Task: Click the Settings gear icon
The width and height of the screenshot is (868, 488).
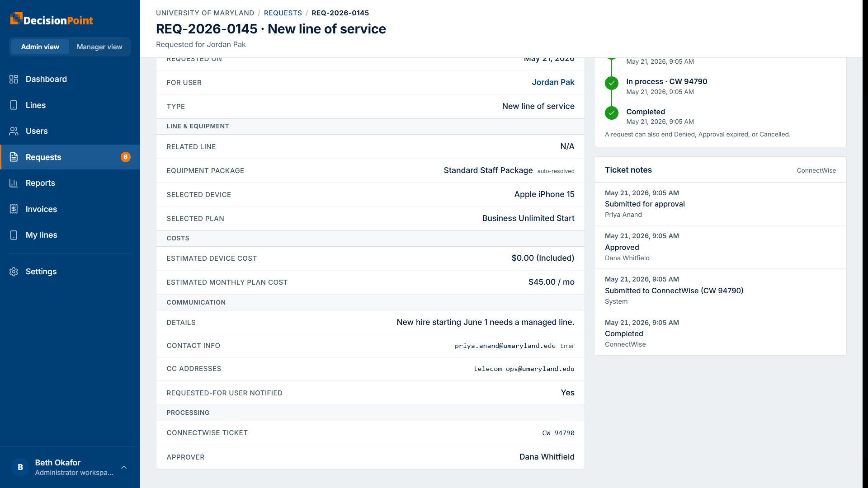Action: [x=14, y=272]
